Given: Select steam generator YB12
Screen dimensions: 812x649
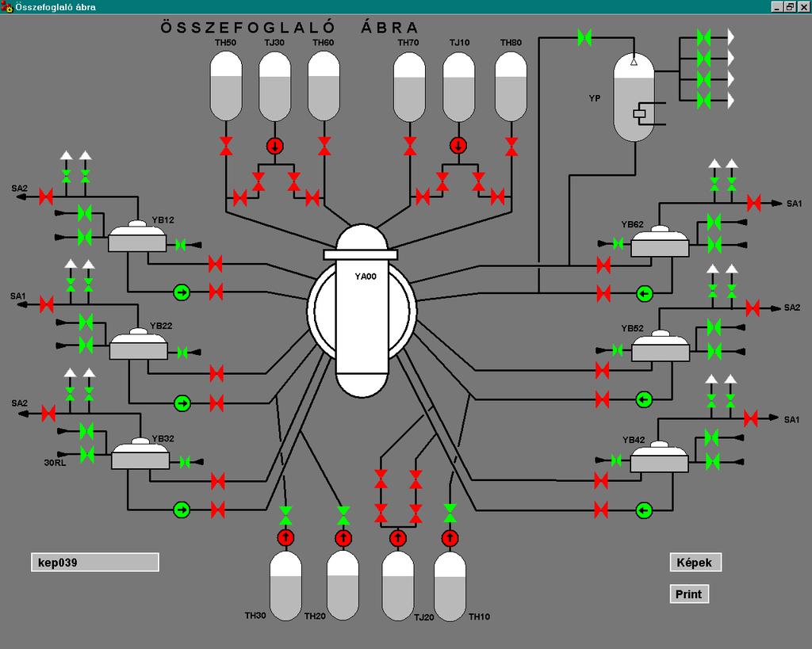Looking at the screenshot, I should coord(137,236).
